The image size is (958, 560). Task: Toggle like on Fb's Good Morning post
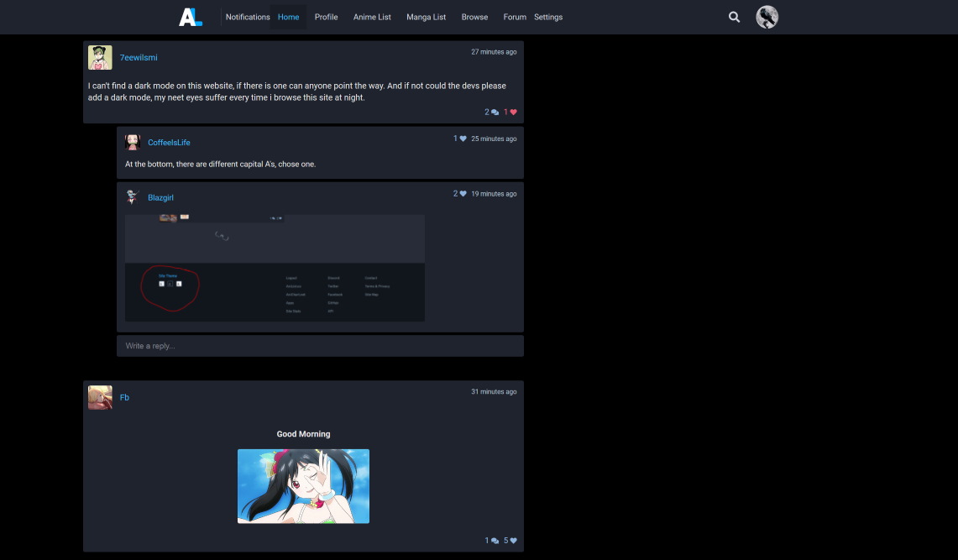(x=512, y=541)
